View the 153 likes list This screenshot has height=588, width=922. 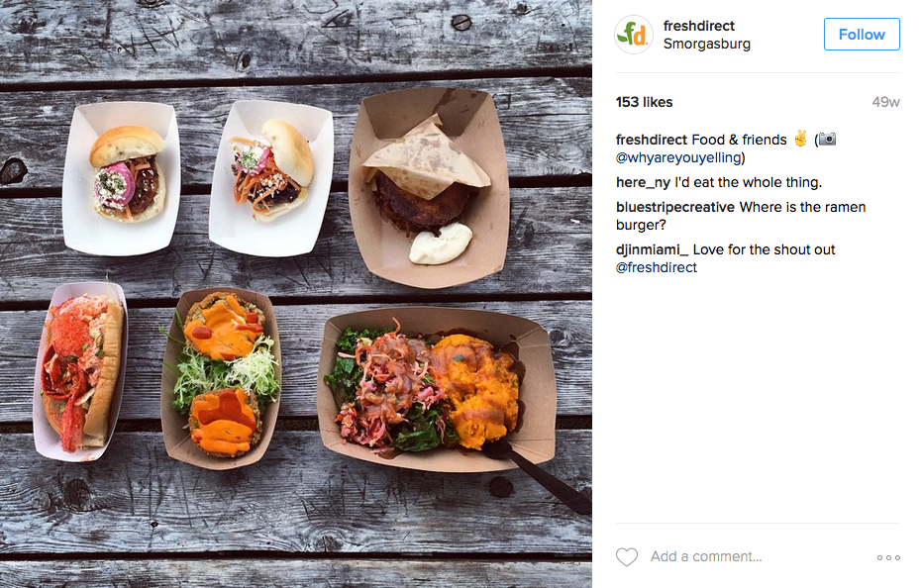tap(644, 102)
